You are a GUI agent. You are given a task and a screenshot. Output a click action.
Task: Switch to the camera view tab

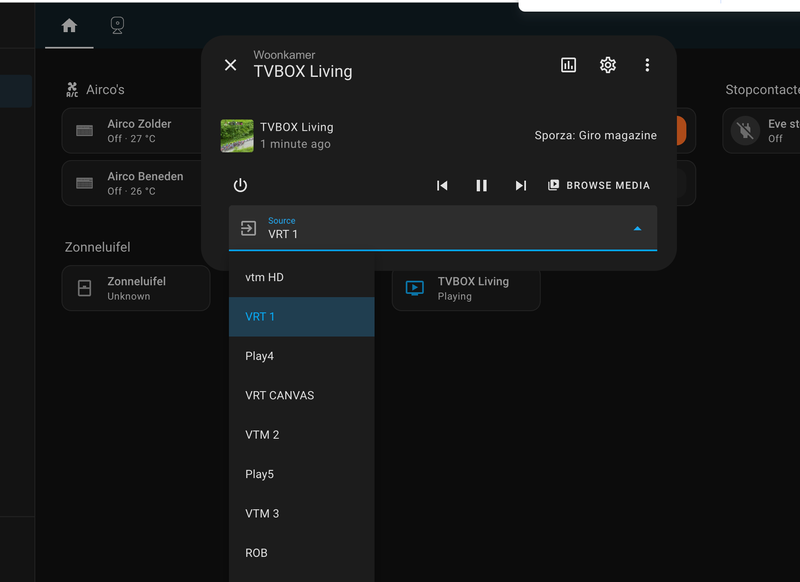tap(117, 26)
